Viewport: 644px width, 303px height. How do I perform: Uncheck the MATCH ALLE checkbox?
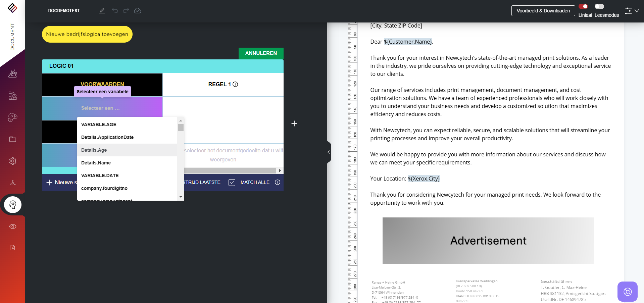click(232, 183)
